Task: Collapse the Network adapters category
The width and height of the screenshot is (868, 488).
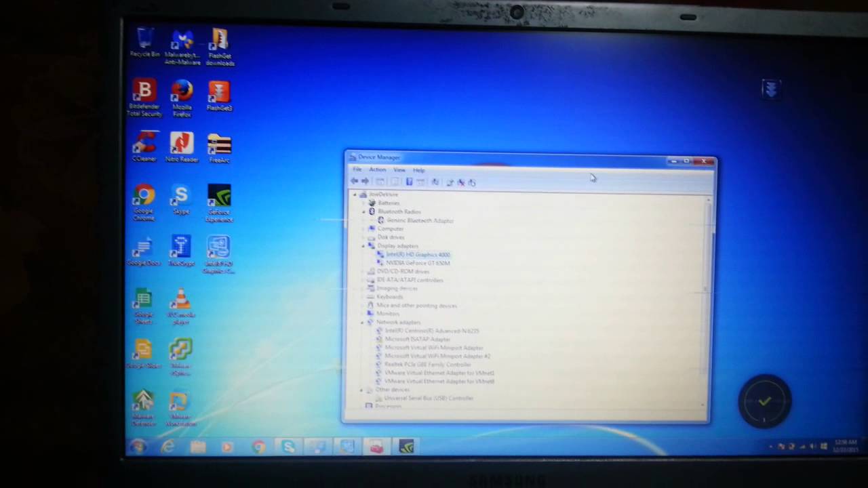Action: point(362,322)
